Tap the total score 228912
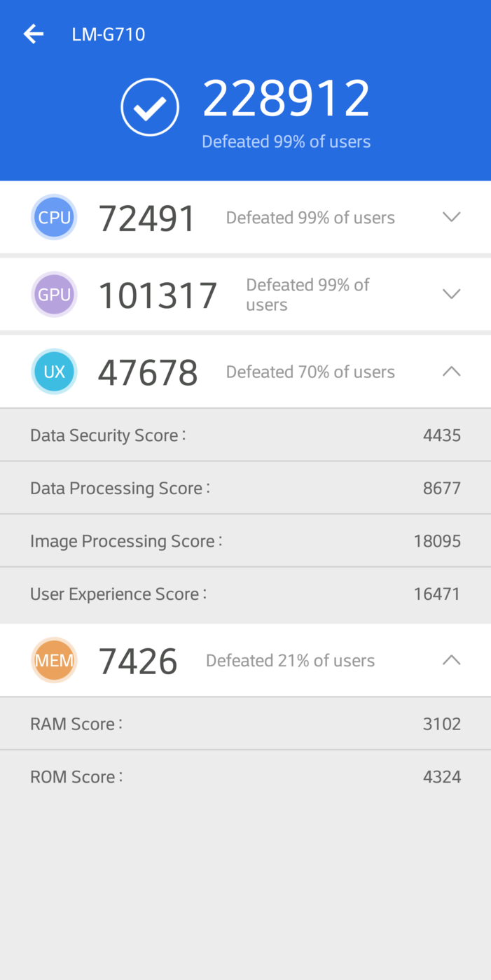Screen dimensions: 491x980 (x=286, y=99)
